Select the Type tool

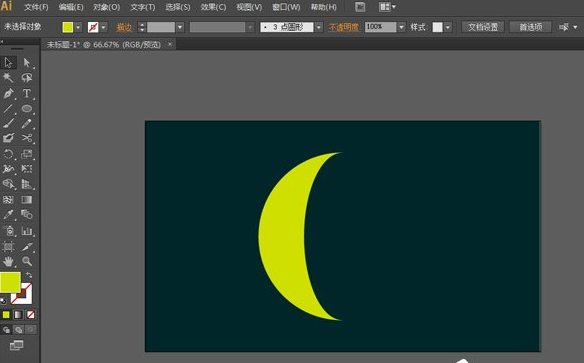26,93
